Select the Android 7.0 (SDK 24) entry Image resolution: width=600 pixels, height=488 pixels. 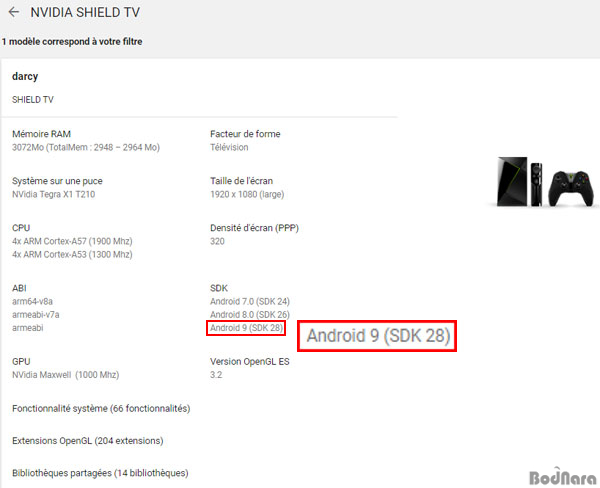249,302
